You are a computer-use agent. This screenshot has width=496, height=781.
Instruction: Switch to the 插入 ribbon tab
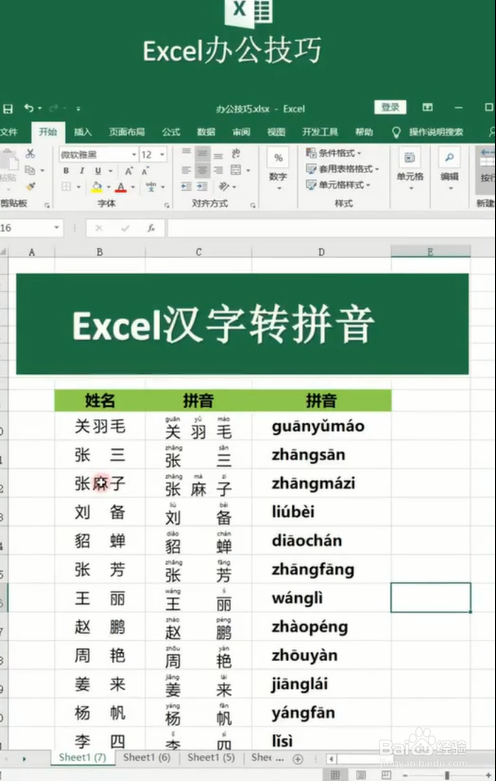tap(83, 132)
